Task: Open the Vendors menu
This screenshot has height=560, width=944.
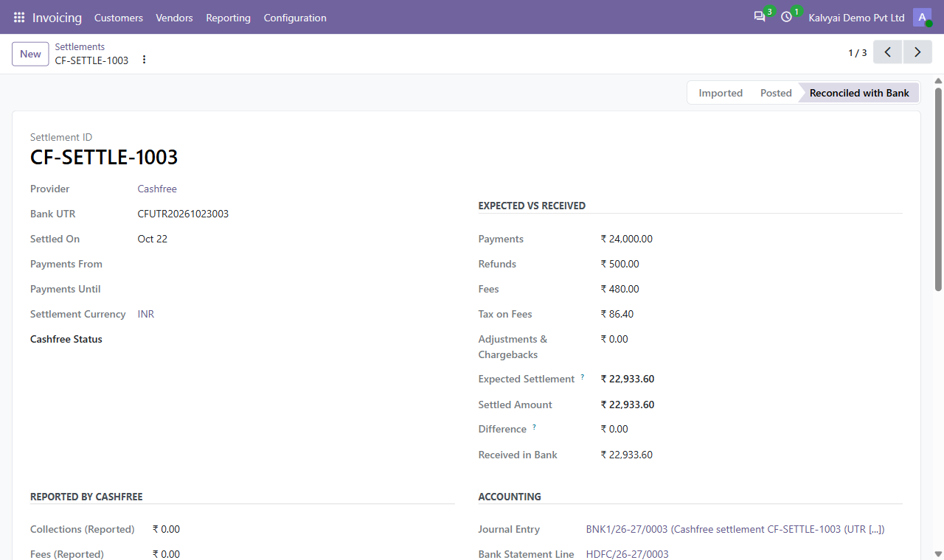Action: pos(174,18)
